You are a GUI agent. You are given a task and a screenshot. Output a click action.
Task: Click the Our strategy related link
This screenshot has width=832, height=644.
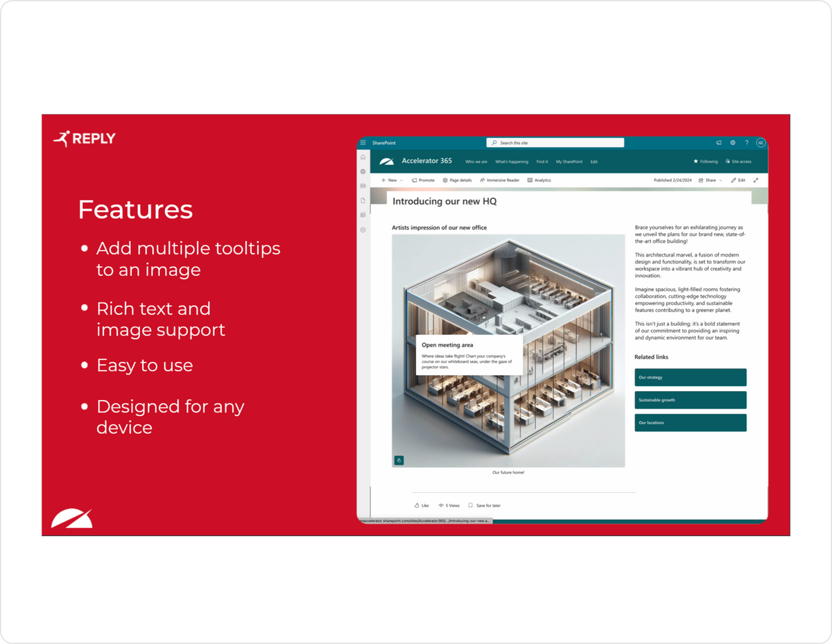[x=690, y=377]
